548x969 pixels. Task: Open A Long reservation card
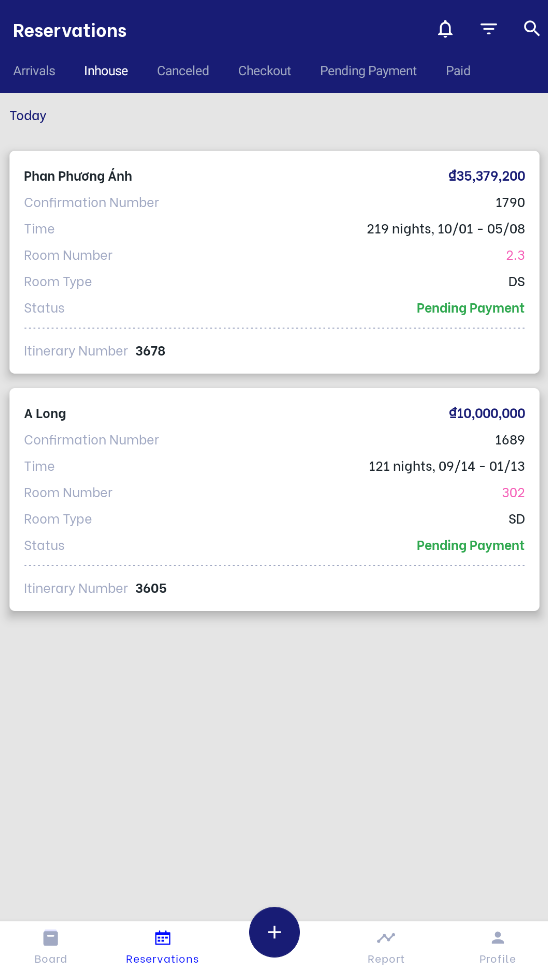point(274,499)
